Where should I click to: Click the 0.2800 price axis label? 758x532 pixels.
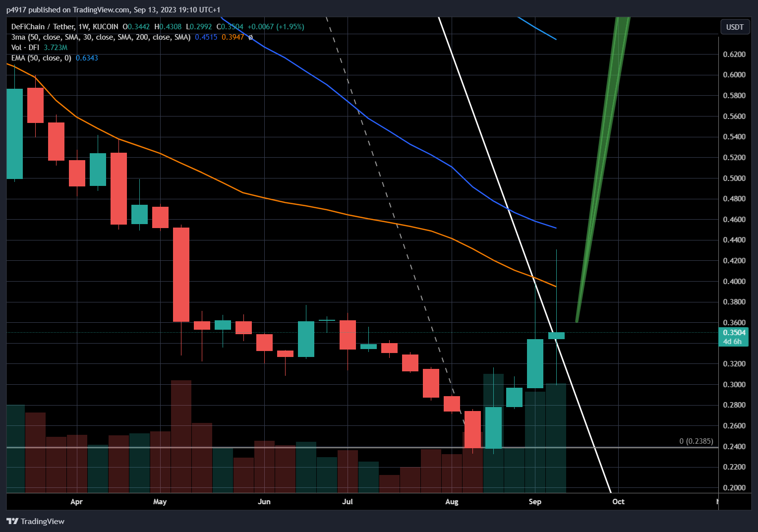point(734,405)
